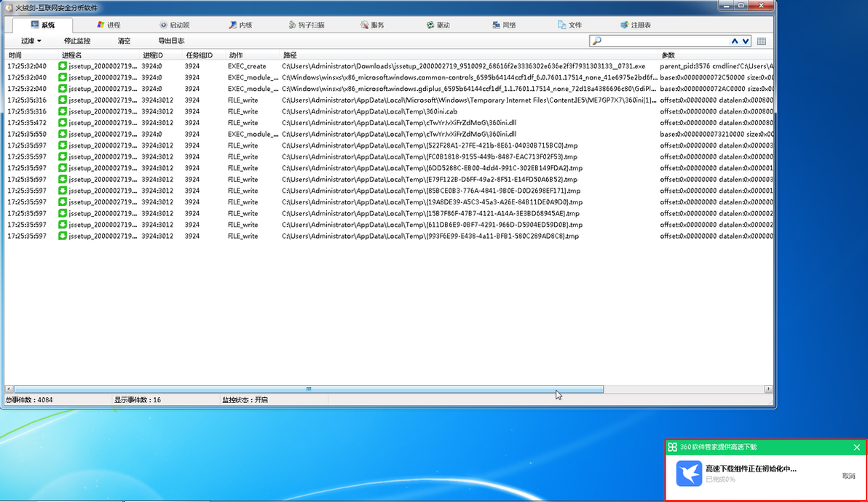The image size is (868, 502).
Task: Click 取消 in the 360 download popup
Action: click(848, 476)
